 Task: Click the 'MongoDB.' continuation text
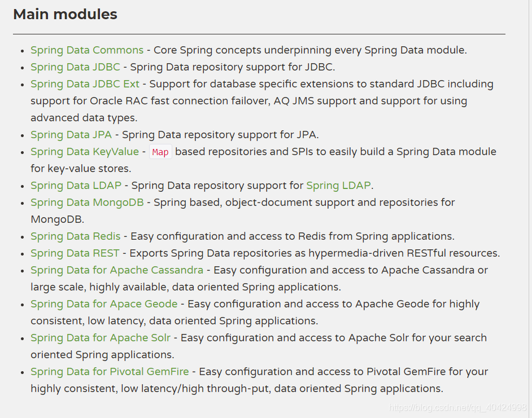tap(58, 219)
